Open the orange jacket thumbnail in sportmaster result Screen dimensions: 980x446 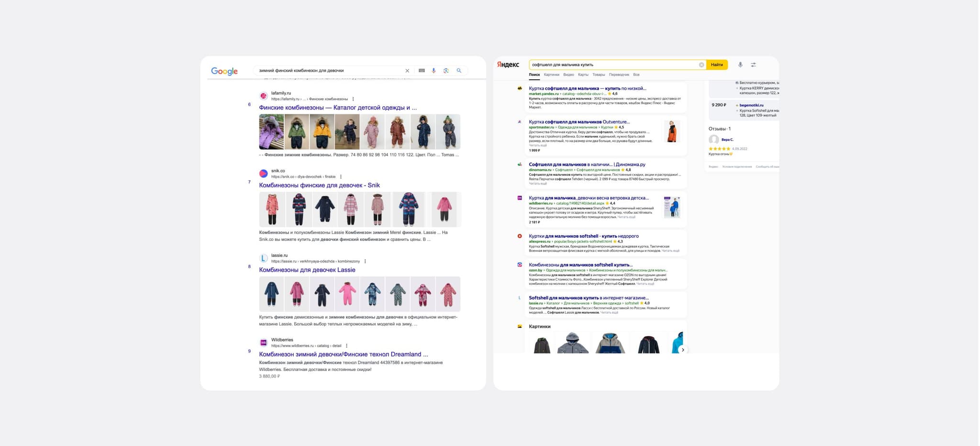pyautogui.click(x=671, y=131)
